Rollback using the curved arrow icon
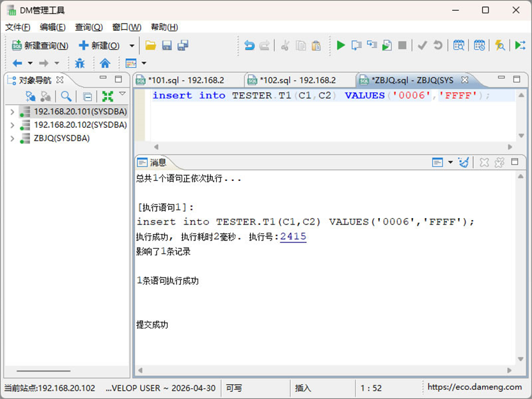Screen dimensions: 532x399 pyautogui.click(x=437, y=46)
